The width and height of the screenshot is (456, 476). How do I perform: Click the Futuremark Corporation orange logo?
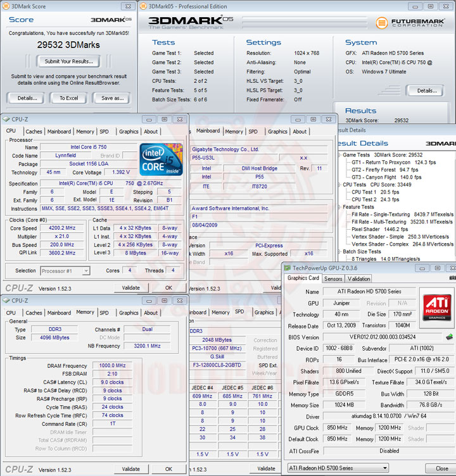[x=381, y=23]
